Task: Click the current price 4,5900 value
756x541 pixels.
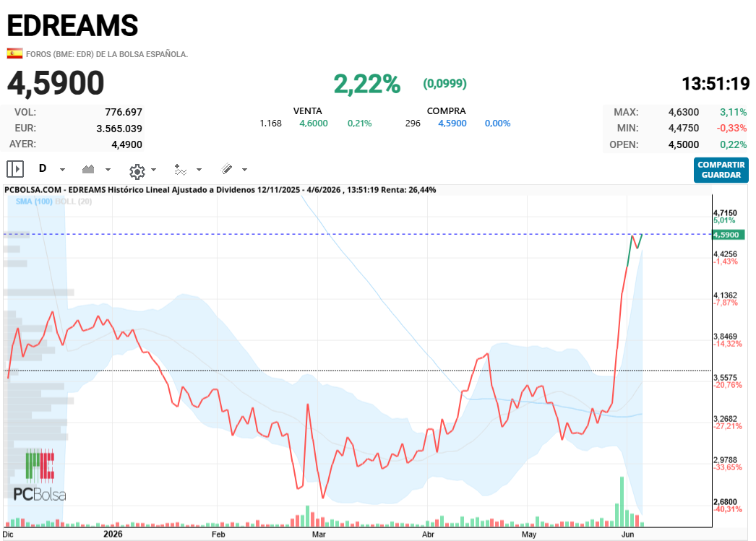Action: pos(56,83)
